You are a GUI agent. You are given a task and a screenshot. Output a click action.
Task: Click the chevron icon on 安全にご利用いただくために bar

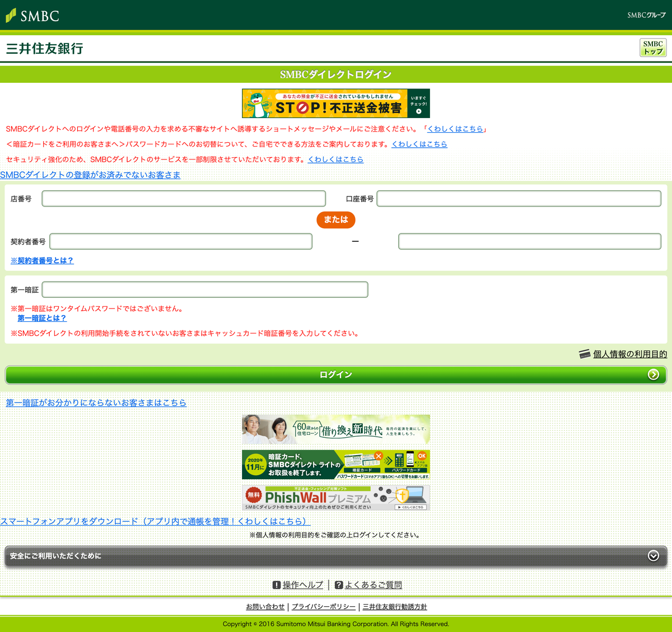click(653, 556)
